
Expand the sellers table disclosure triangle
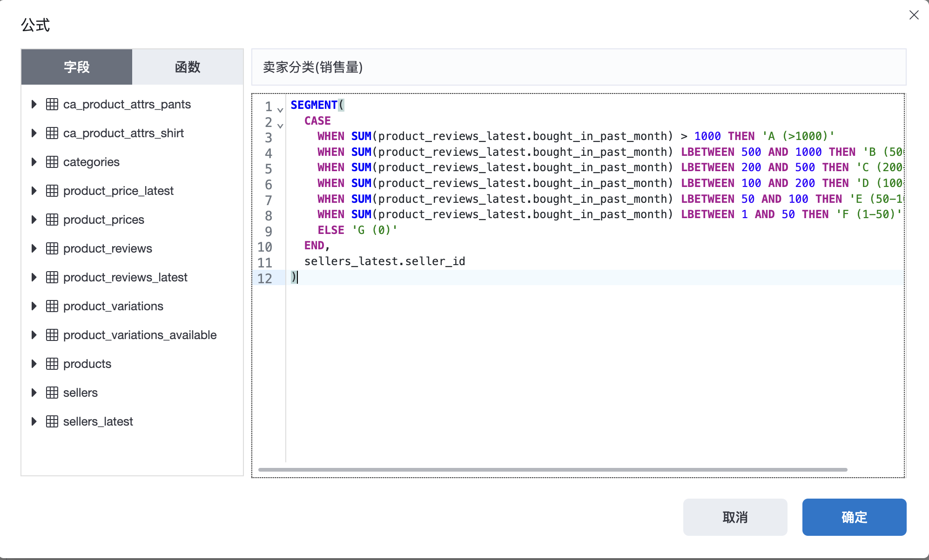34,393
